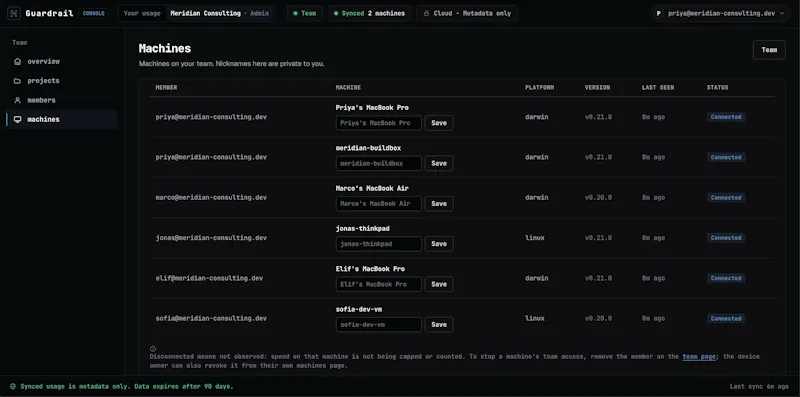This screenshot has width=800, height=397.
Task: Open the priya@meridian-consulting.dev account dropdown
Action: 720,13
